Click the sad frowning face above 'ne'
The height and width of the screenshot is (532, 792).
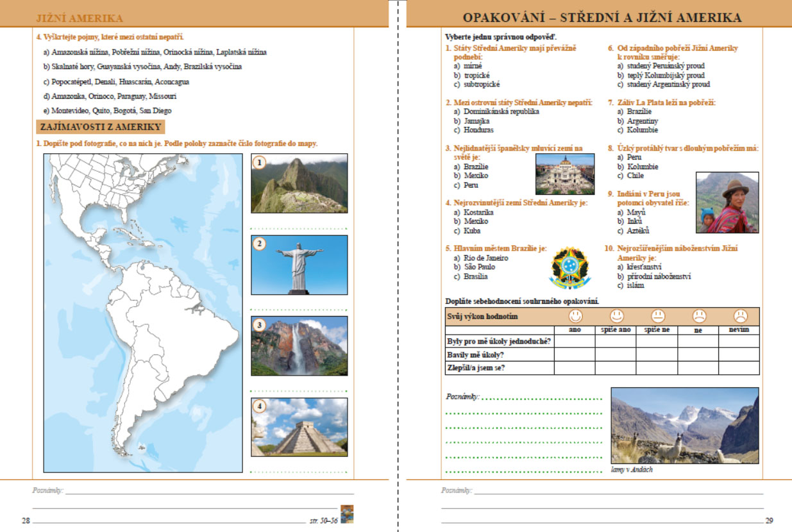[699, 316]
